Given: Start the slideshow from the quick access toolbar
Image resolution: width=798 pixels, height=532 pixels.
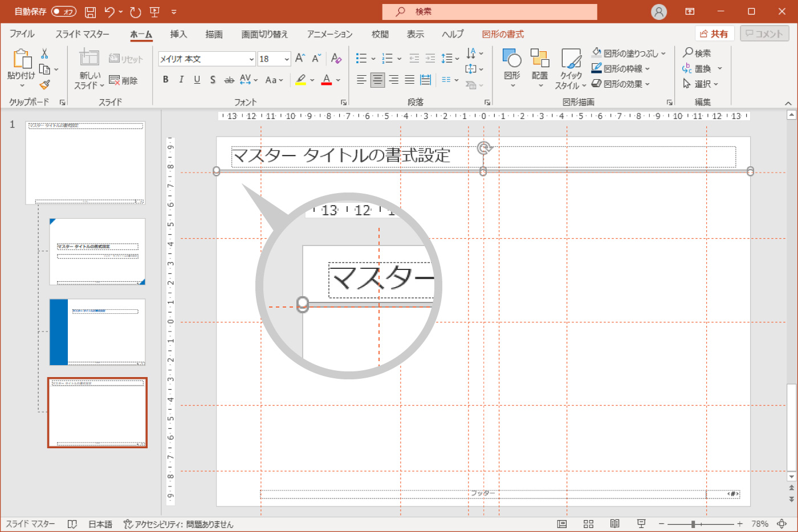Looking at the screenshot, I should [x=154, y=11].
